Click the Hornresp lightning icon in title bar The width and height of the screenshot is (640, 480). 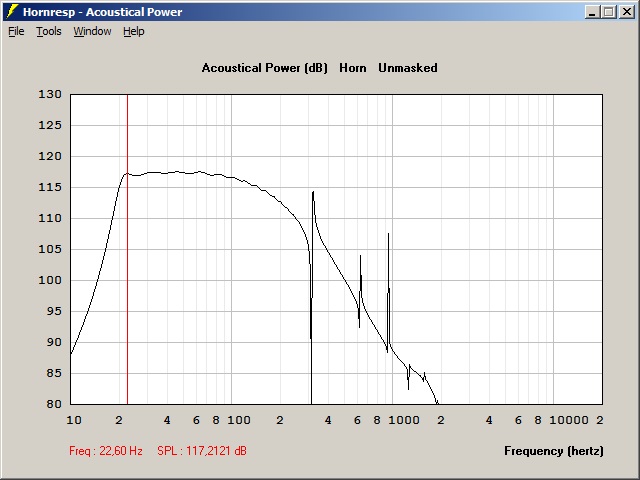point(12,11)
